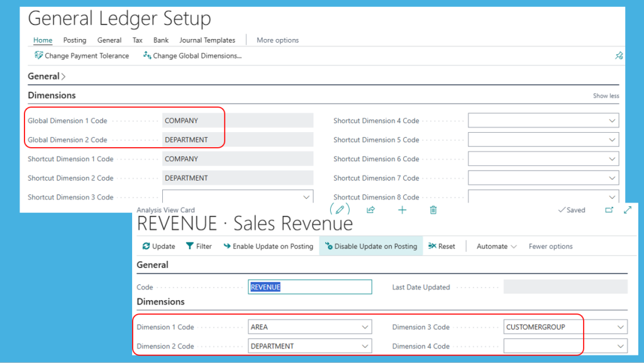Open card in new window icon
This screenshot has width=644, height=363.
(x=609, y=210)
